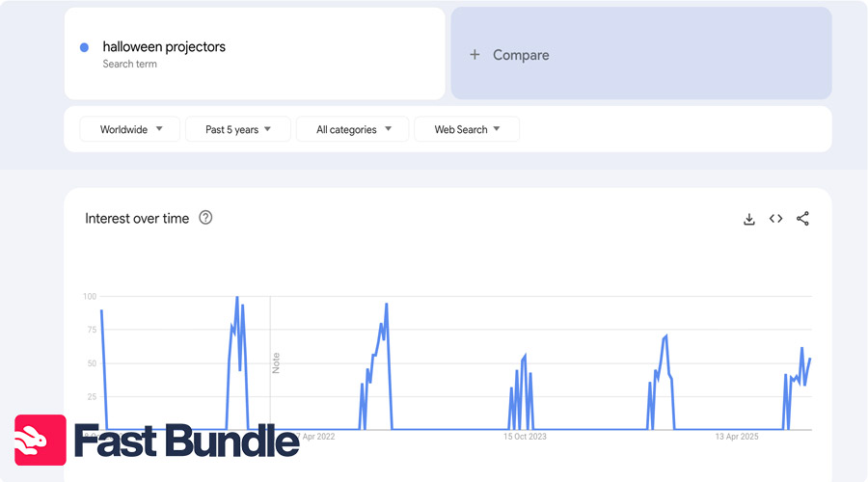868x482 pixels.
Task: Expand the Past 5 years time range
Action: [238, 129]
